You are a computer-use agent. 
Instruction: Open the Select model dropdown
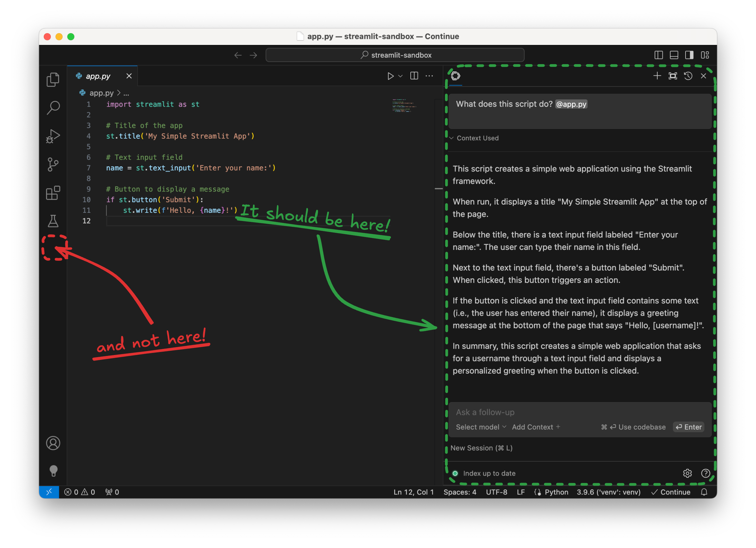pyautogui.click(x=481, y=427)
